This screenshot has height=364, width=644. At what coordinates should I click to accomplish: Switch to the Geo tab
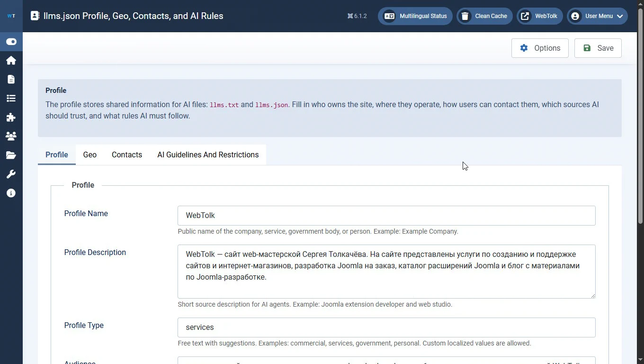[x=90, y=155]
